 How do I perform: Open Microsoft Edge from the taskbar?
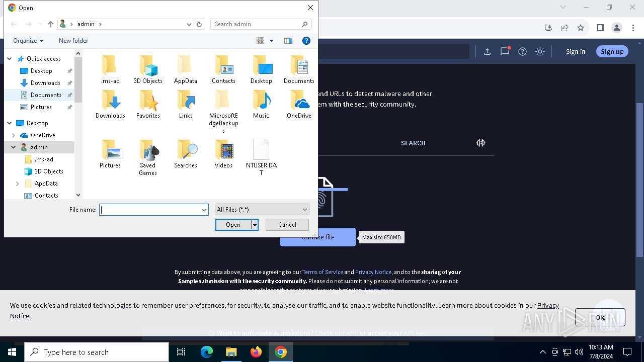[207, 352]
